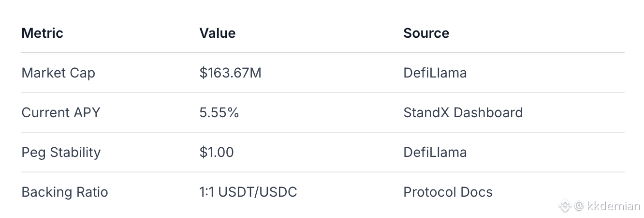Open the StandX Dashboard source
This screenshot has width=644, height=218.
click(x=463, y=113)
